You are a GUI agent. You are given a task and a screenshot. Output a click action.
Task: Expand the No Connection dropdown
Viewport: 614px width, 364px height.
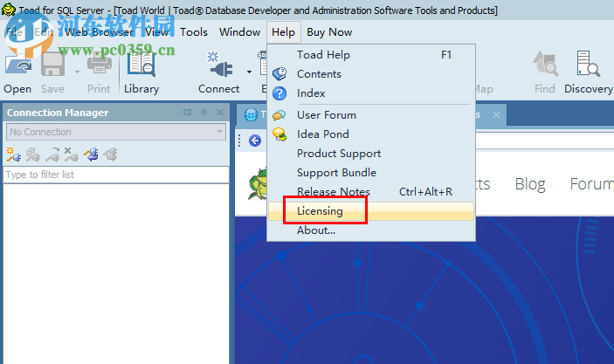tap(220, 132)
